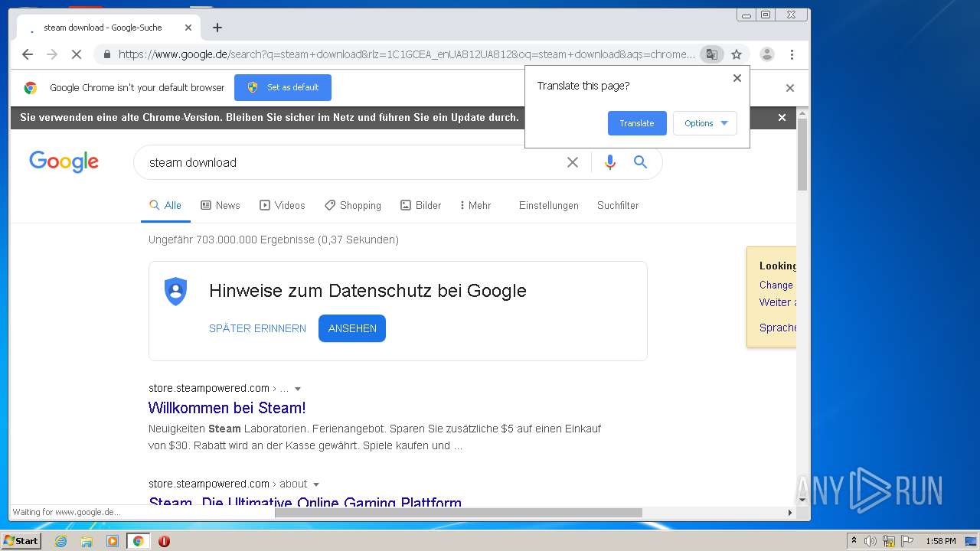Click the Translate button
980x551 pixels.
click(637, 123)
